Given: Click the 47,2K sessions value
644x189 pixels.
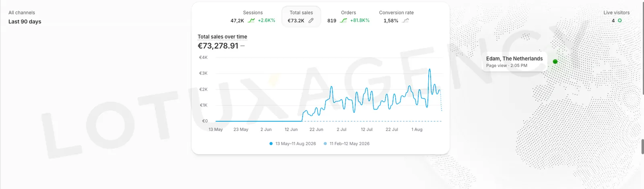Looking at the screenshot, I should click(x=237, y=21).
